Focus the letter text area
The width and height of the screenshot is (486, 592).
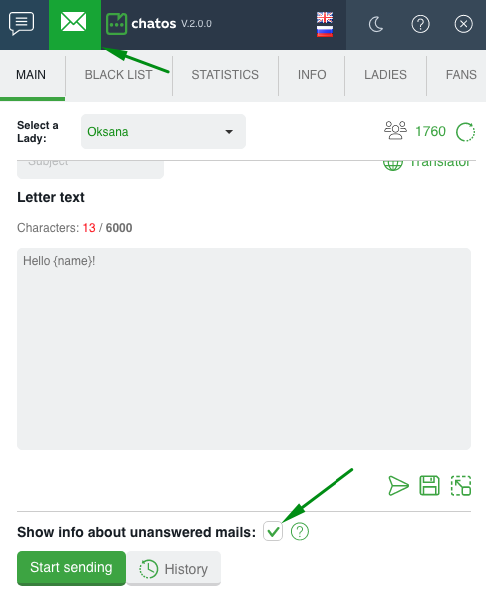click(x=244, y=349)
